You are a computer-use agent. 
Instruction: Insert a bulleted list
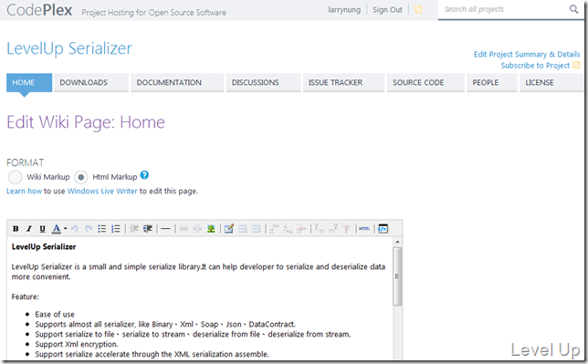(x=102, y=229)
